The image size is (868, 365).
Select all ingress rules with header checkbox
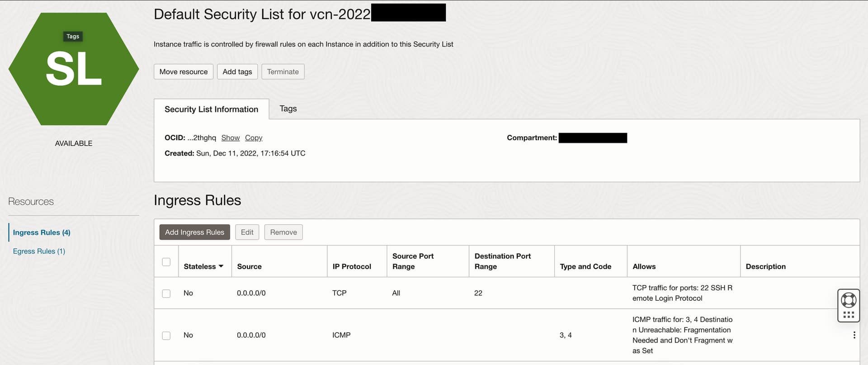[166, 262]
